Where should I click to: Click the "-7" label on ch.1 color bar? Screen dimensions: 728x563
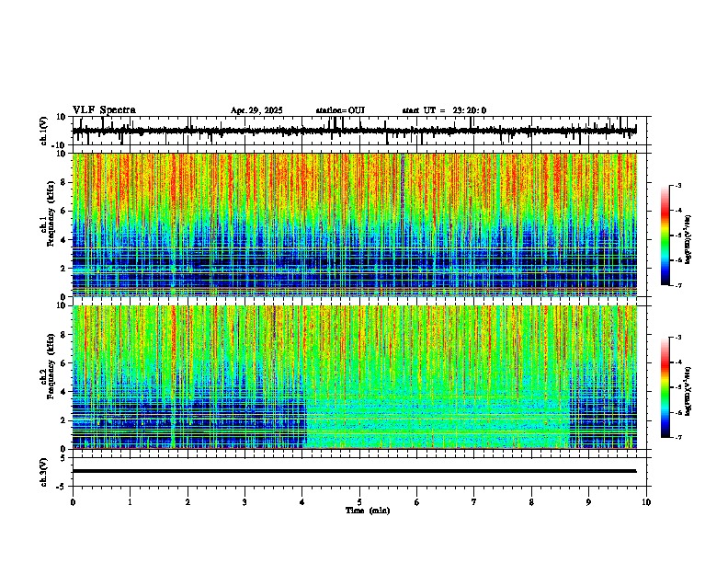(677, 285)
